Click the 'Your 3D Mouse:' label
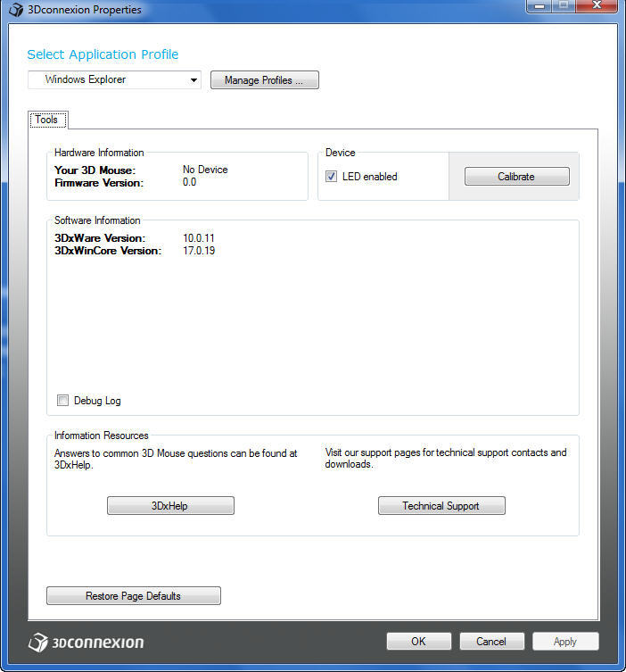Image resolution: width=626 pixels, height=672 pixels. pos(95,170)
